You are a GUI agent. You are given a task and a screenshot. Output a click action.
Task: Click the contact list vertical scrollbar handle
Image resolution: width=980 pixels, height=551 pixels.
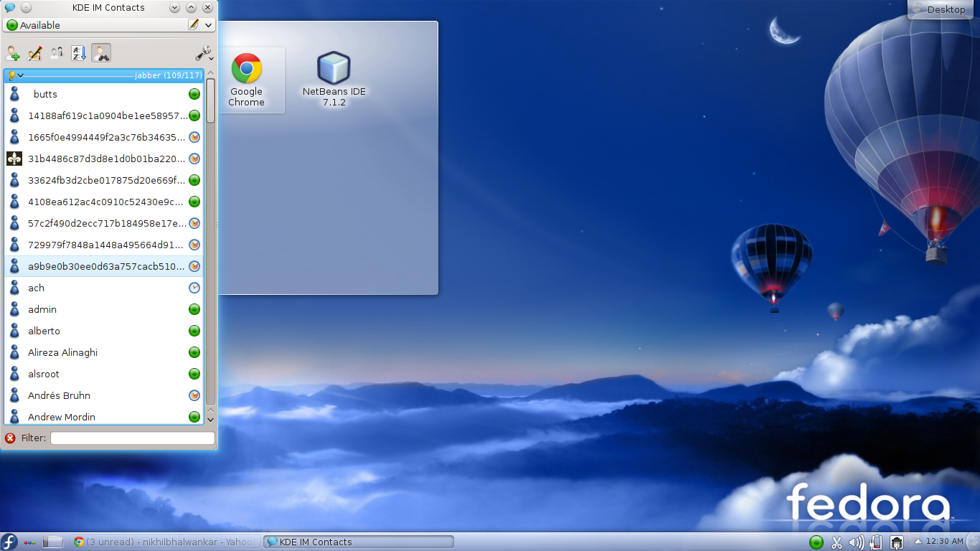tap(210, 100)
